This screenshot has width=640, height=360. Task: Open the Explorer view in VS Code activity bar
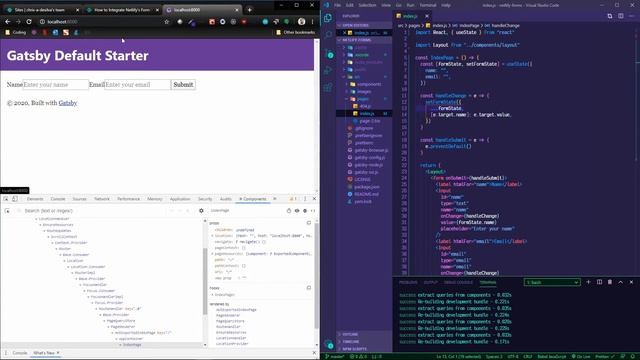click(328, 18)
